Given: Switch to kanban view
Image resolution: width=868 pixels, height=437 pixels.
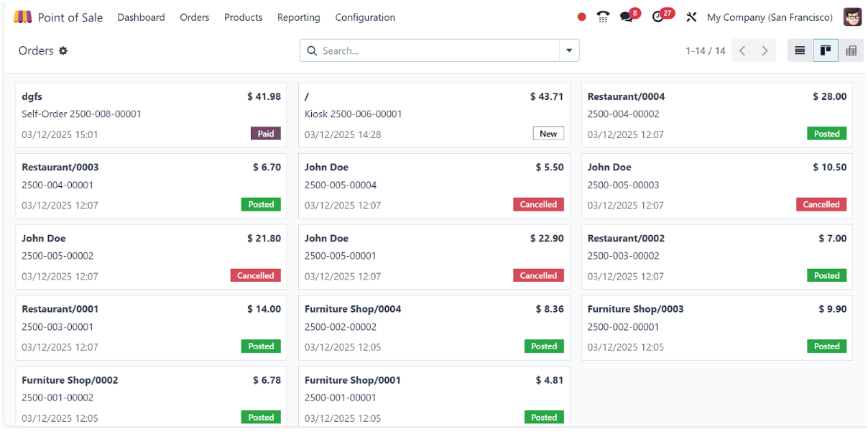Looking at the screenshot, I should point(826,51).
